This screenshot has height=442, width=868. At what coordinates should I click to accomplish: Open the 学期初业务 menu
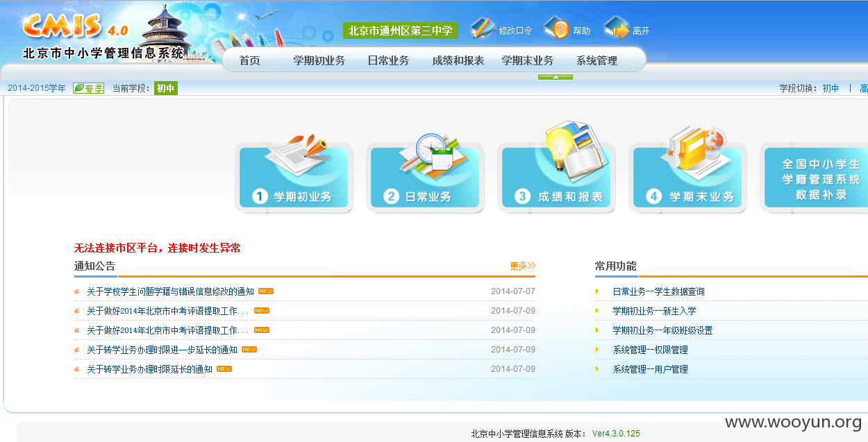tap(319, 60)
